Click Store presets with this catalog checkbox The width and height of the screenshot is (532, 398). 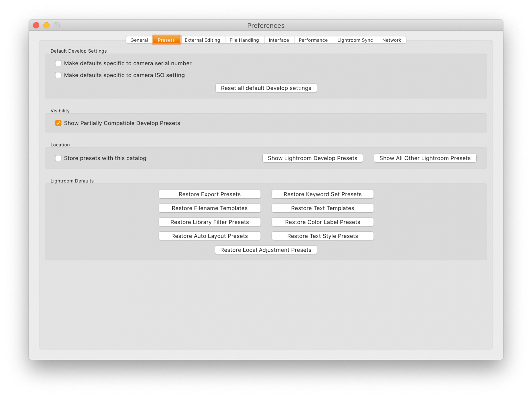point(58,157)
